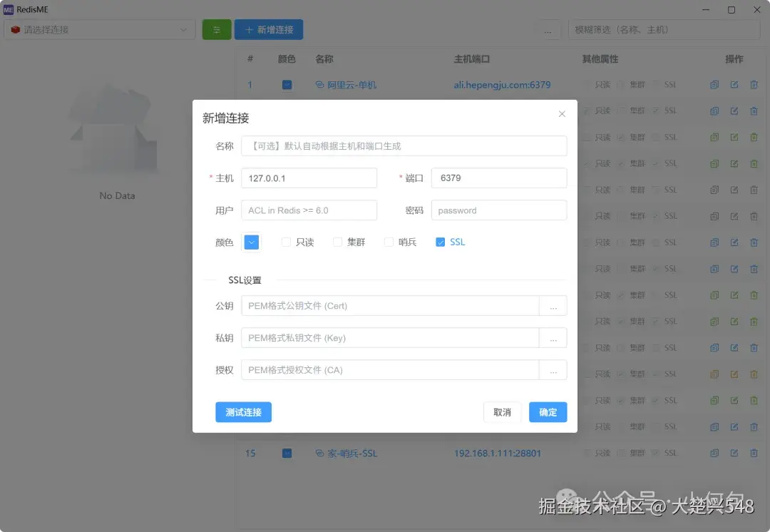Tick the 只读 checkbox in the dialog
This screenshot has width=770, height=532.
(286, 242)
